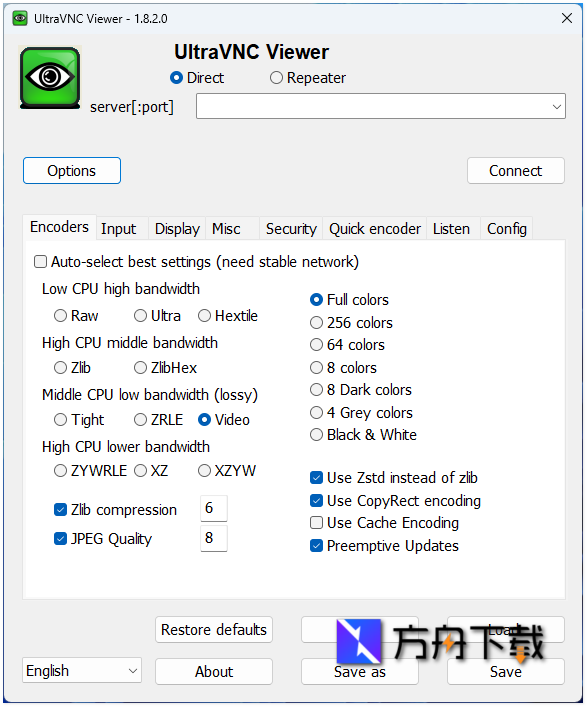Choose the Tight encoder
587x707 pixels.
tap(60, 420)
